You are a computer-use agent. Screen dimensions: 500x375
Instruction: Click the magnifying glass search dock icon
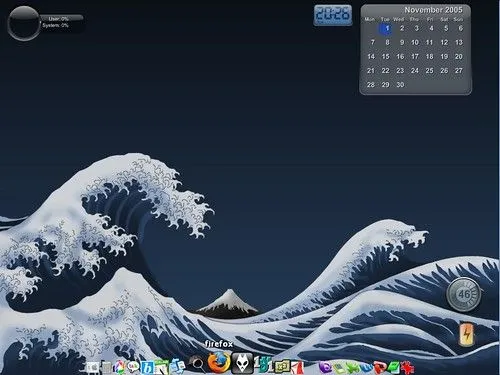tap(197, 364)
